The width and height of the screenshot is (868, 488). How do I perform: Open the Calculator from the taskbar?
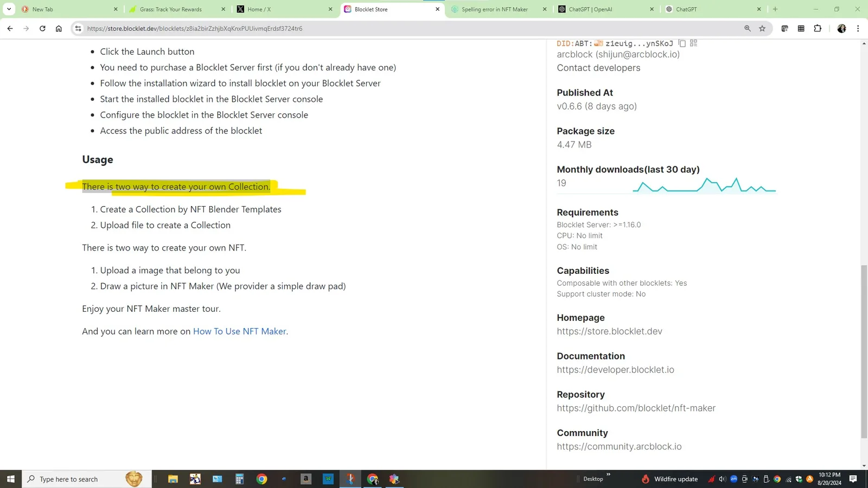239,479
